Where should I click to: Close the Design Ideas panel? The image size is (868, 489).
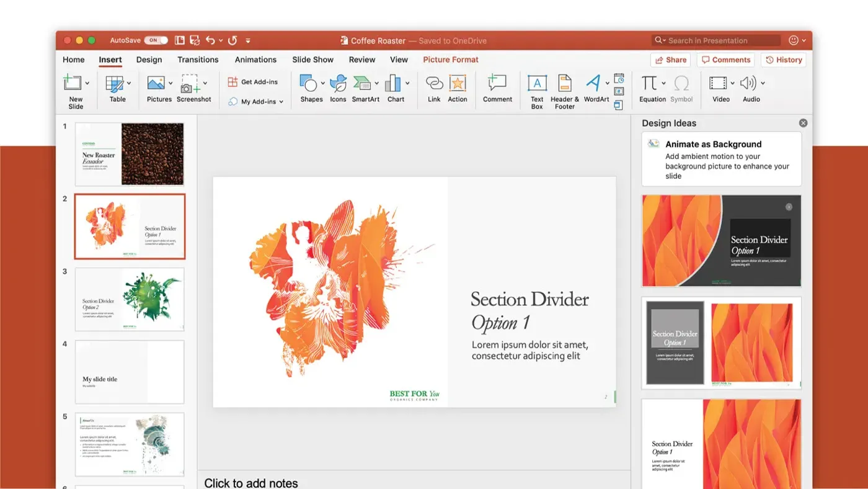pyautogui.click(x=803, y=122)
